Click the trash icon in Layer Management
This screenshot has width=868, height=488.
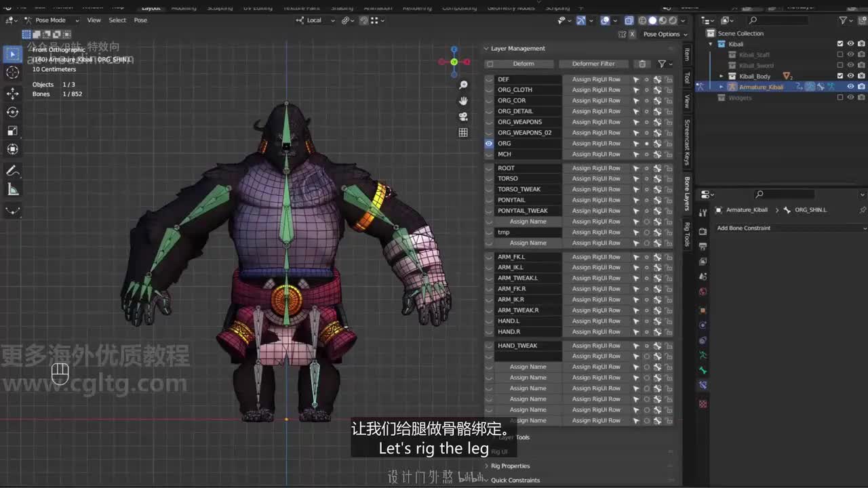click(642, 64)
